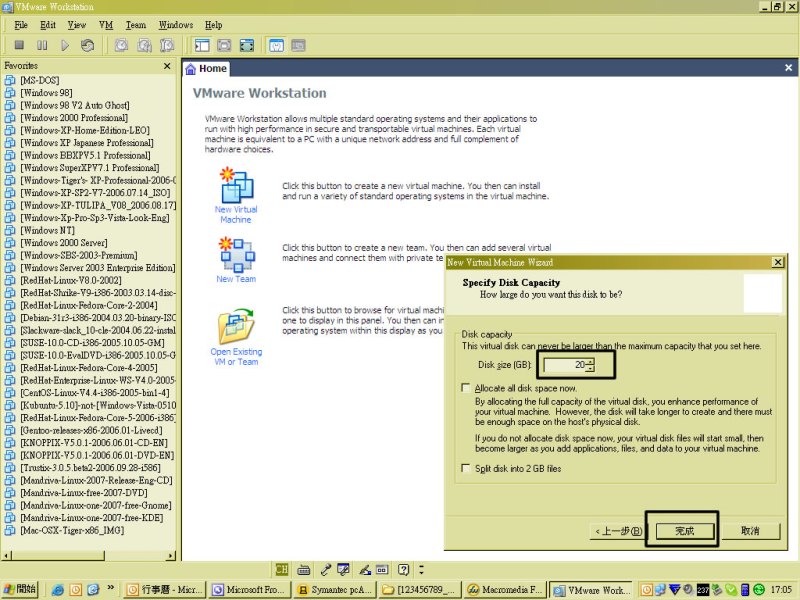Click the blue funnel tray icon

click(x=674, y=590)
